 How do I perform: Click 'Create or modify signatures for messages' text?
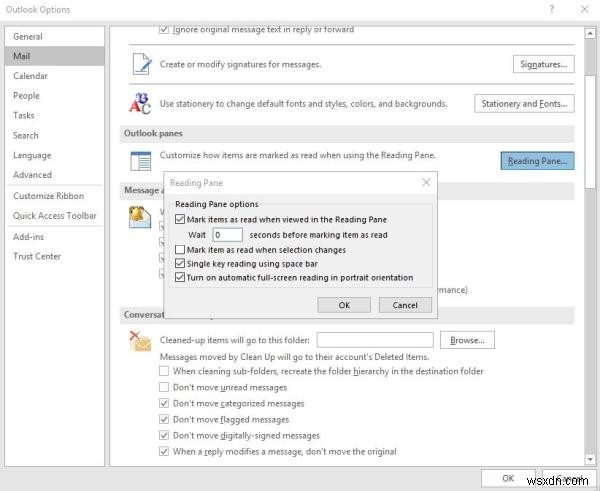click(240, 64)
